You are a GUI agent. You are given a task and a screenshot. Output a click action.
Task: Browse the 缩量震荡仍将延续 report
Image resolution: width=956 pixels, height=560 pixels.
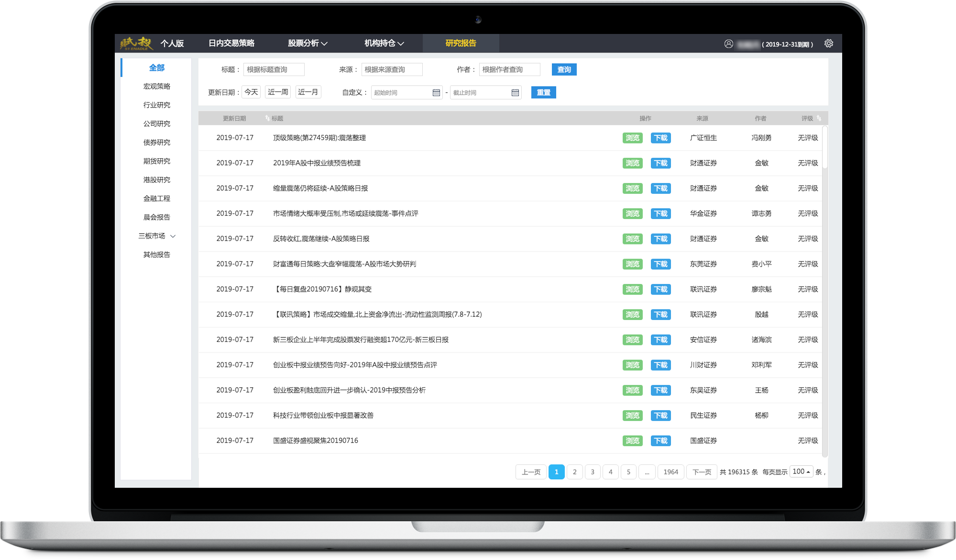point(632,188)
